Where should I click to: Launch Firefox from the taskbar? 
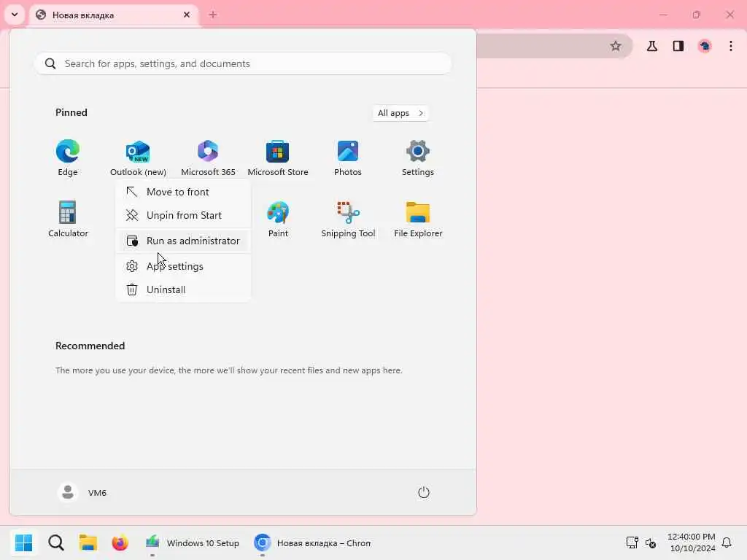tap(120, 542)
